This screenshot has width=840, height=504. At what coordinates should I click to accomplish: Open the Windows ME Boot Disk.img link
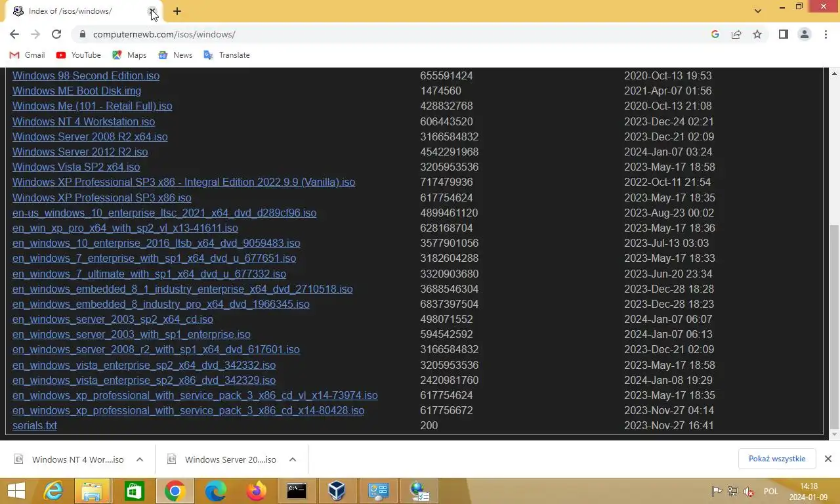point(77,91)
